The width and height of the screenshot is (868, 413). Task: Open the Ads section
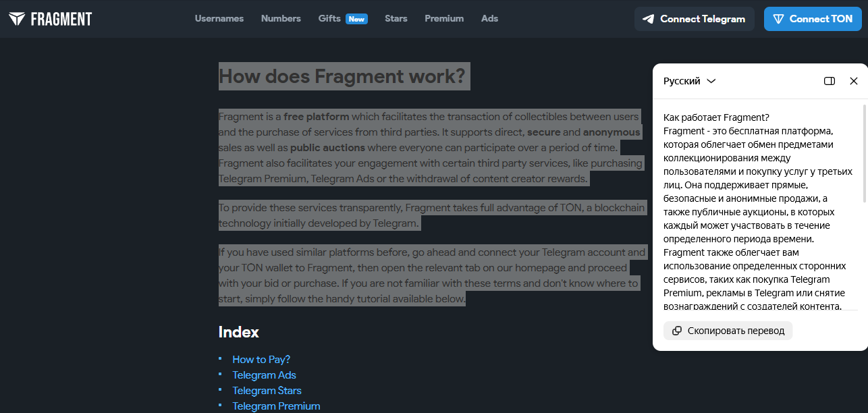tap(490, 19)
